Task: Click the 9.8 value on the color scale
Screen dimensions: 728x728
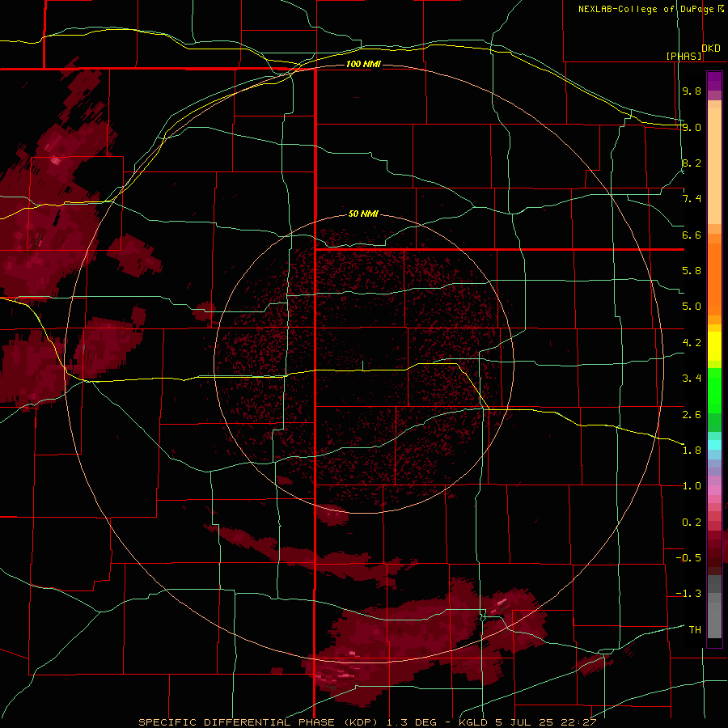Action: point(692,91)
